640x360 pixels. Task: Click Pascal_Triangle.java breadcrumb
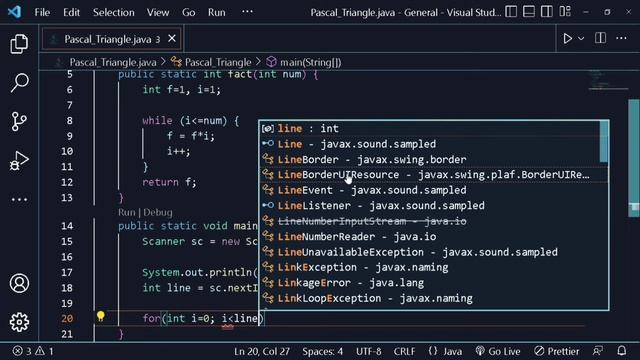(x=113, y=62)
